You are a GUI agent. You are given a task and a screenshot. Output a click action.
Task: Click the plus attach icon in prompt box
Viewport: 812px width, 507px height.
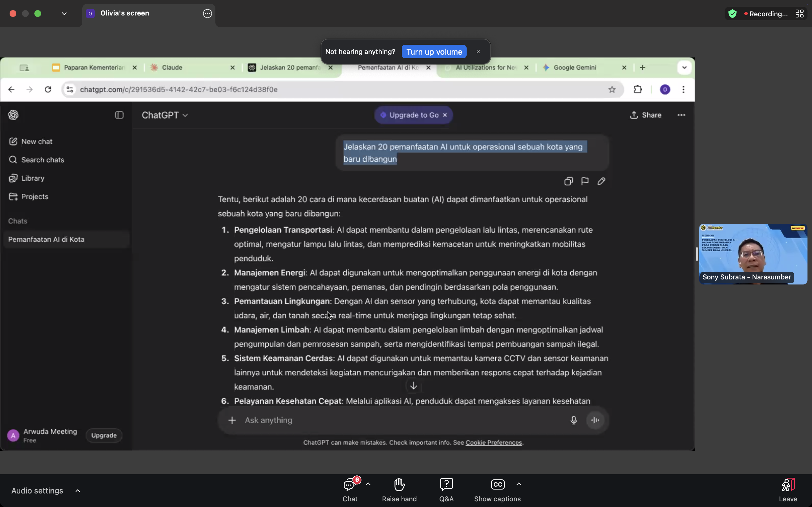(x=232, y=420)
